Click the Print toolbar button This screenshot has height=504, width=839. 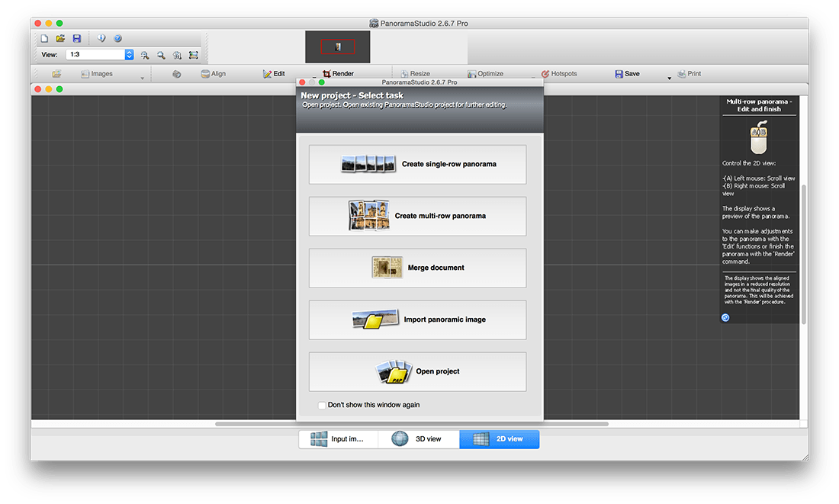pos(690,74)
